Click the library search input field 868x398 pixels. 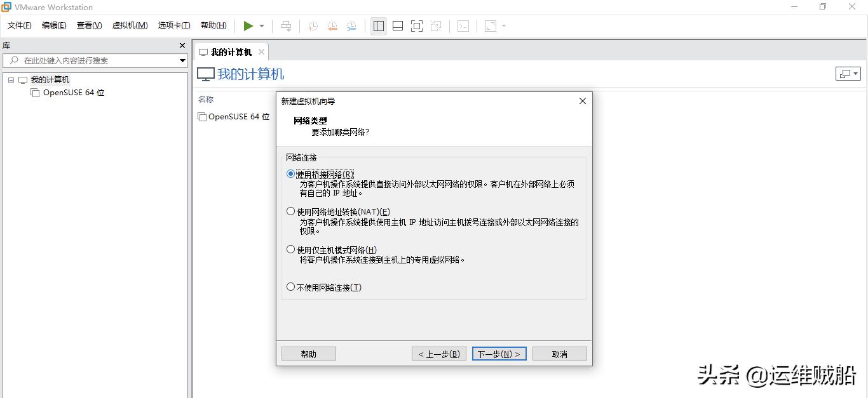pyautogui.click(x=95, y=60)
